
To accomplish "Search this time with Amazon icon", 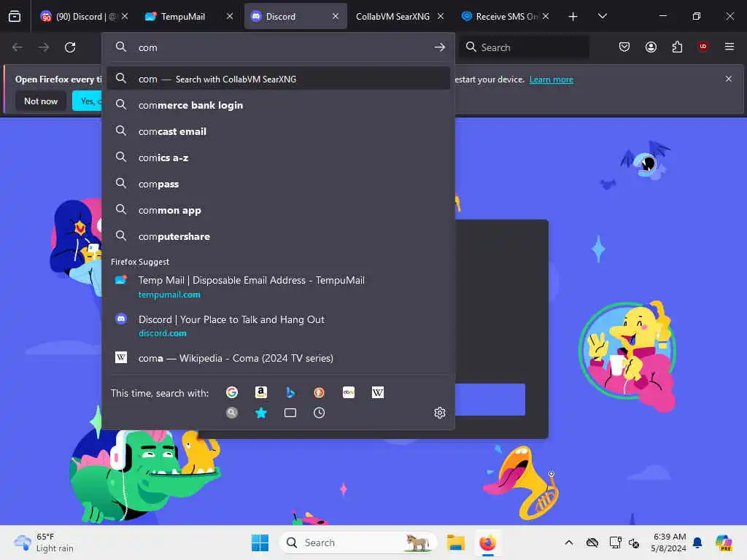I will (260, 392).
